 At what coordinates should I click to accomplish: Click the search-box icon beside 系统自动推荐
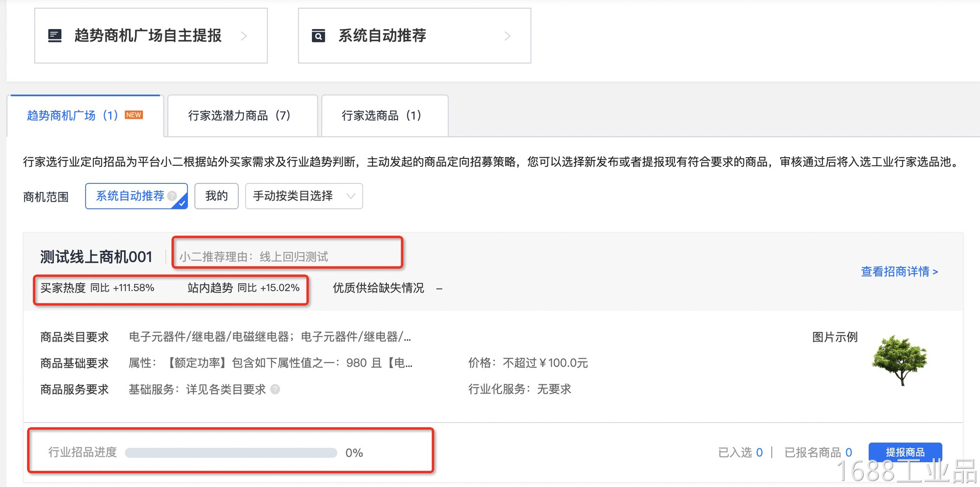[318, 36]
